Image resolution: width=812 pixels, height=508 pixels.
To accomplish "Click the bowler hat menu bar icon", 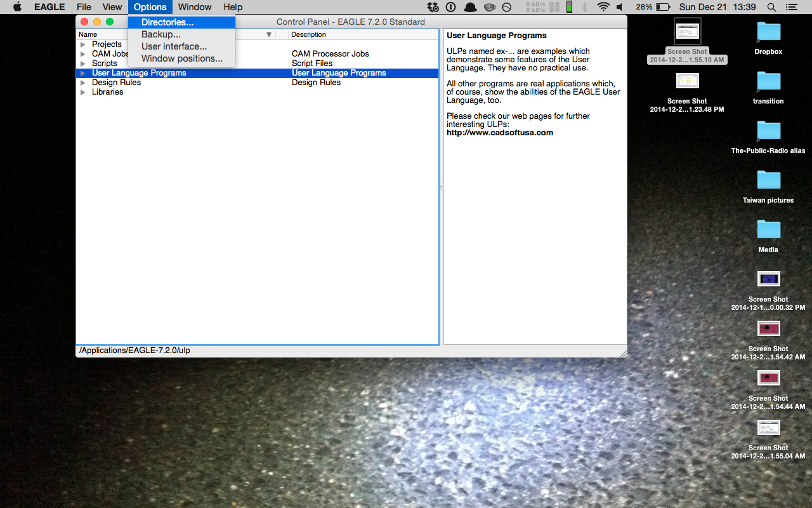I will pyautogui.click(x=470, y=7).
